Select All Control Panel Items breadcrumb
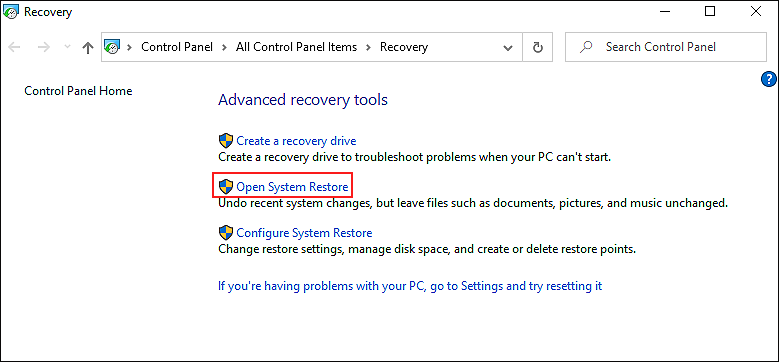Screen dimensions: 779x362 coord(296,47)
